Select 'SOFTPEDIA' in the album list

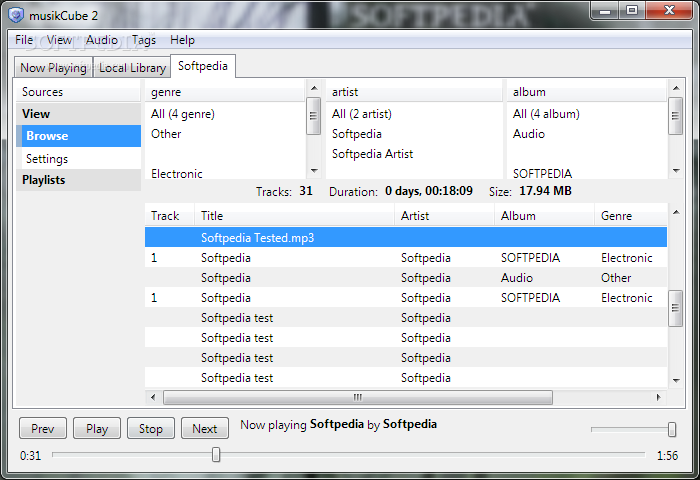pos(587,173)
